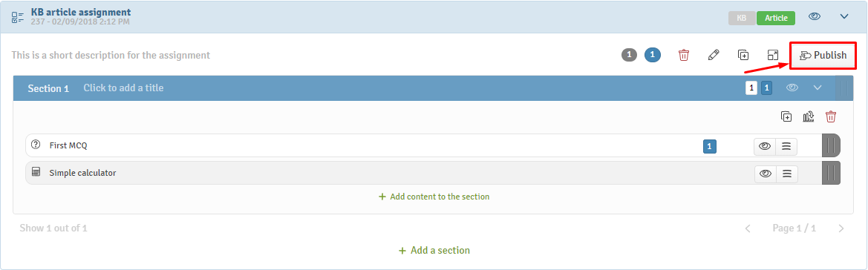The image size is (868, 270).
Task: Open the section statistics chart icon
Action: [808, 116]
